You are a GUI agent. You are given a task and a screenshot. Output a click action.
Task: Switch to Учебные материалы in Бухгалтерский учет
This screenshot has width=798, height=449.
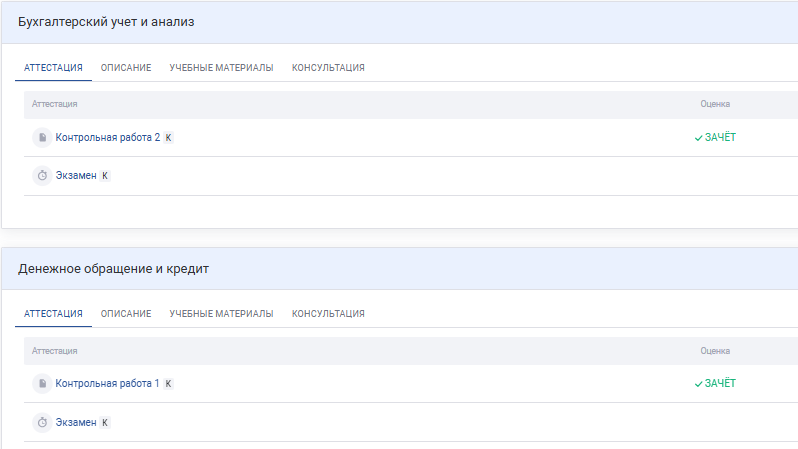(221, 68)
